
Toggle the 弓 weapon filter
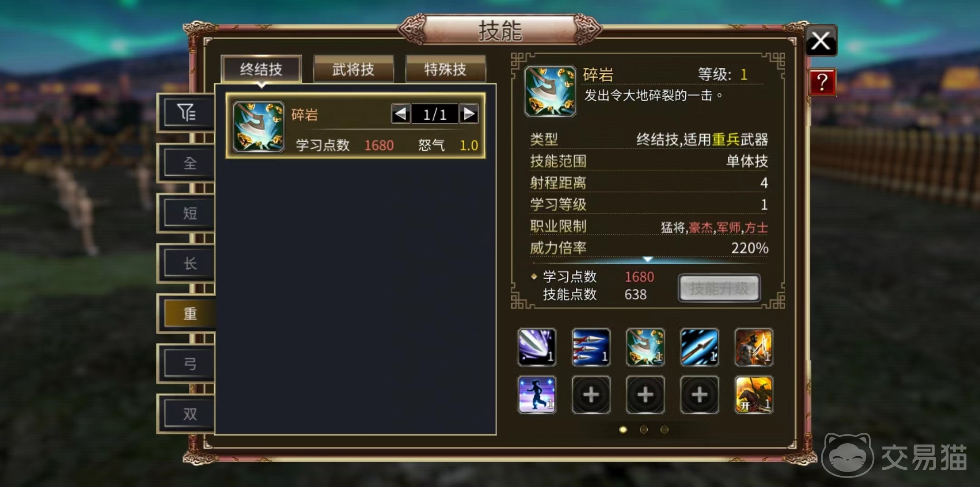[x=189, y=364]
